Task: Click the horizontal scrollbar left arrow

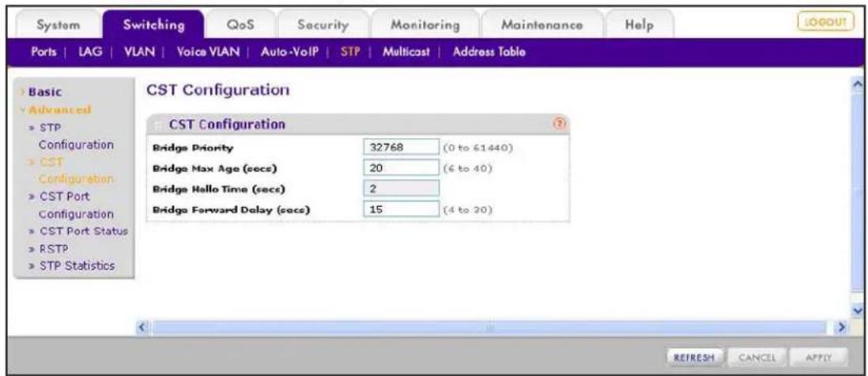Action: click(142, 328)
